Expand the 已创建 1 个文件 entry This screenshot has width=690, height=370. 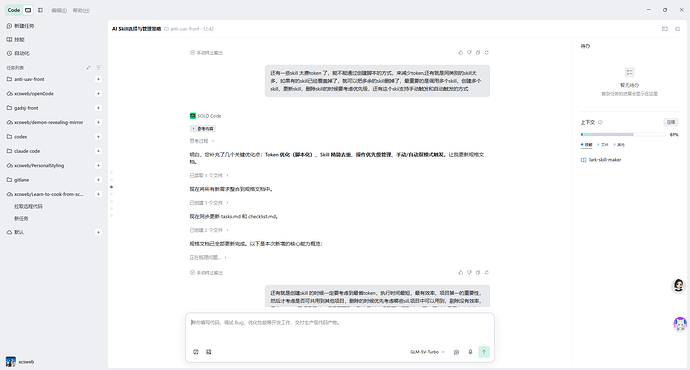[209, 203]
